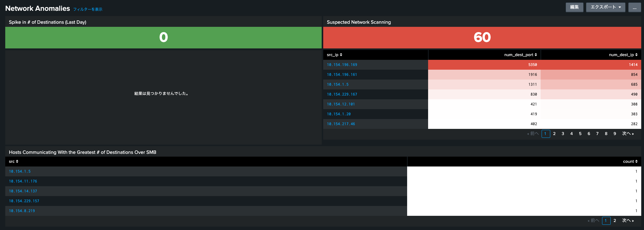644x230 pixels.
Task: Click the 結果は見つかりませんでした message
Action: [161, 93]
